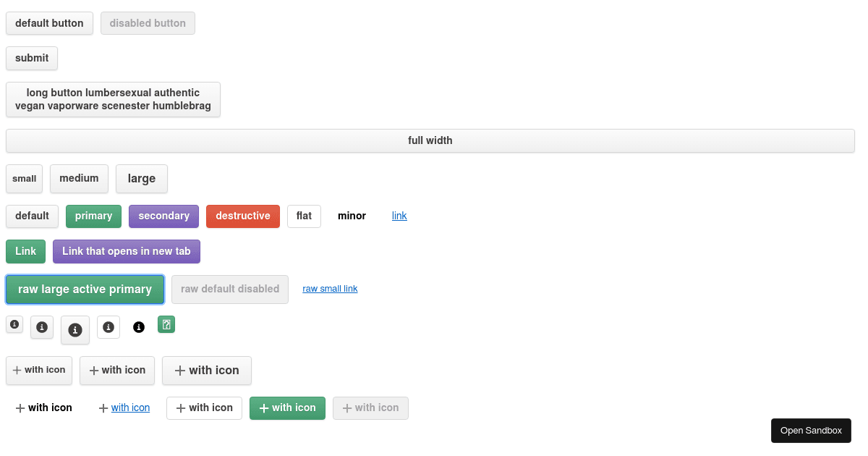Click 'Link that opens in new tab'
The image size is (868, 456).
pyautogui.click(x=126, y=251)
